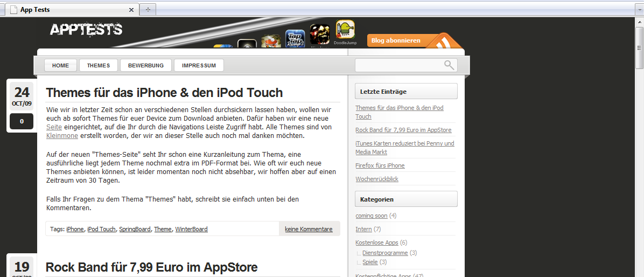Click the 24 OCT/09 date badge
Image resolution: width=644 pixels, height=277 pixels.
click(x=22, y=95)
